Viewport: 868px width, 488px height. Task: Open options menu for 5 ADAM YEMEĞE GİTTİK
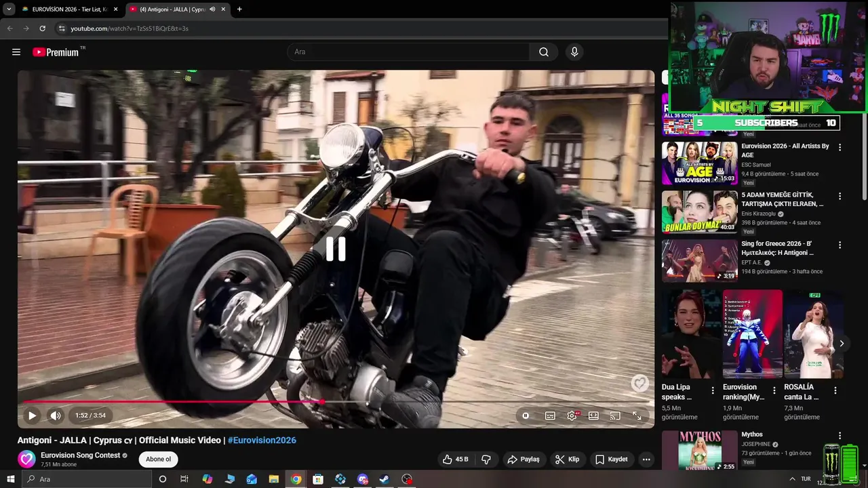[x=840, y=196]
